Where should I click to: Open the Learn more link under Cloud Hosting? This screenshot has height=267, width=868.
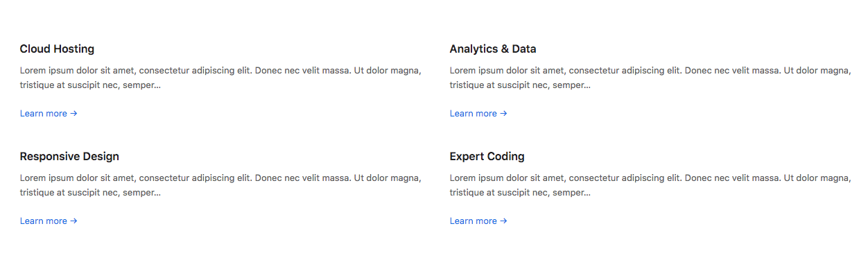(49, 114)
